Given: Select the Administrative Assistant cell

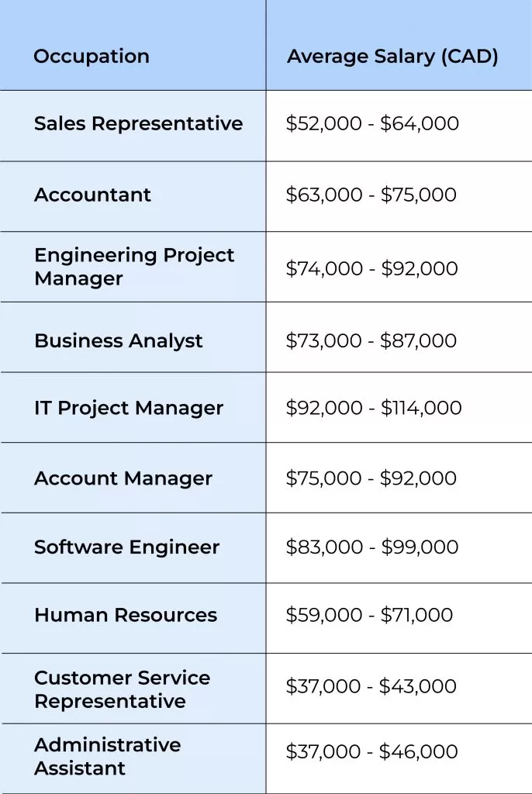Looking at the screenshot, I should (107, 756).
